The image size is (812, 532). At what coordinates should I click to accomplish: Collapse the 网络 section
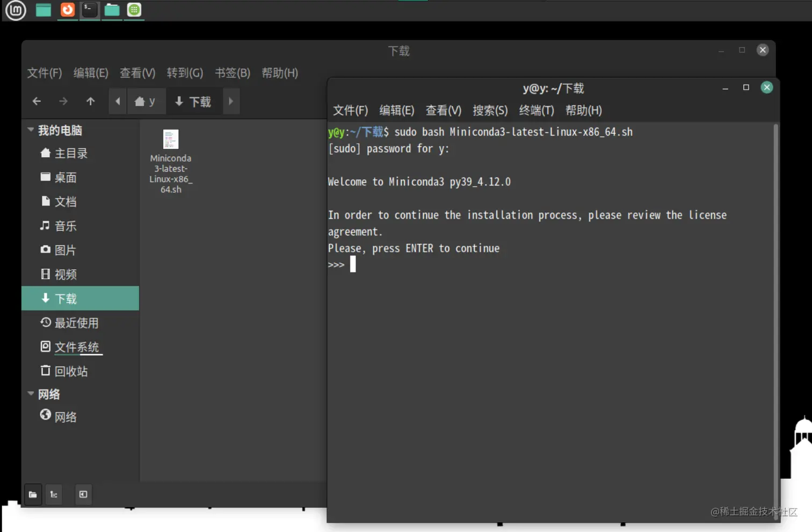pos(31,394)
